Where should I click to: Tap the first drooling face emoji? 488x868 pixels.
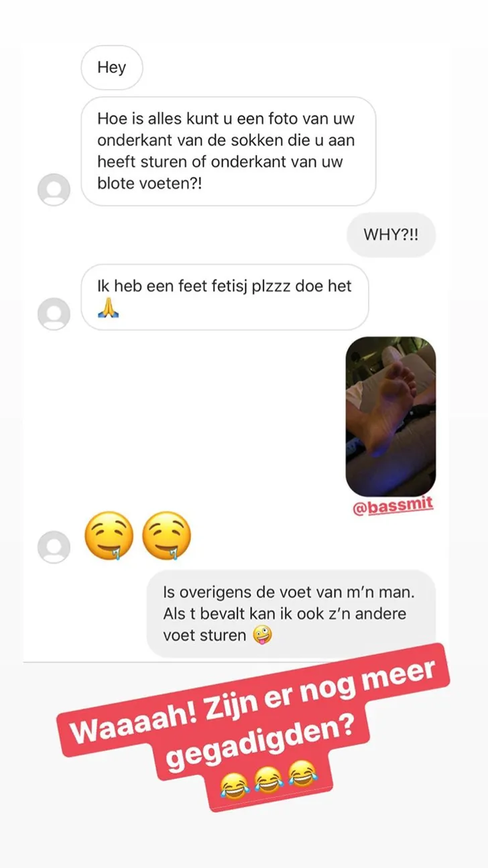pyautogui.click(x=108, y=540)
